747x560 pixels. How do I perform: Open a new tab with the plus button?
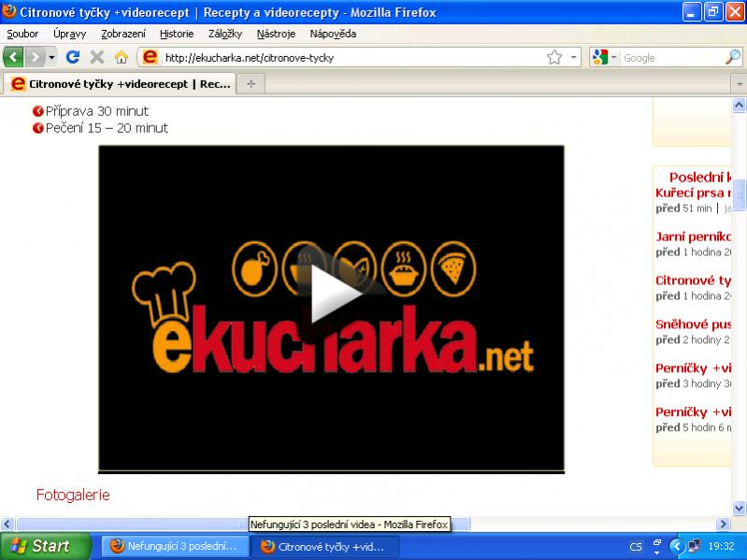[x=251, y=84]
